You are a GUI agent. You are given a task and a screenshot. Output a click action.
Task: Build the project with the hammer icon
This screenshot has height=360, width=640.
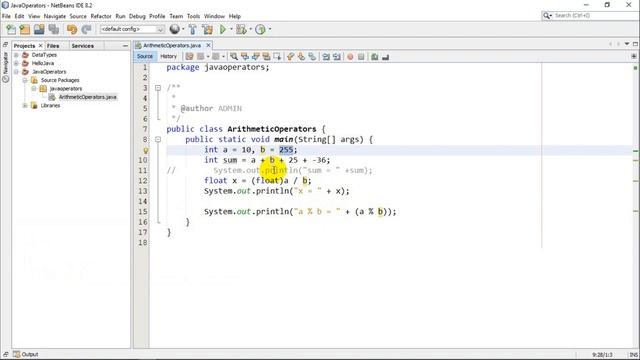(193, 29)
